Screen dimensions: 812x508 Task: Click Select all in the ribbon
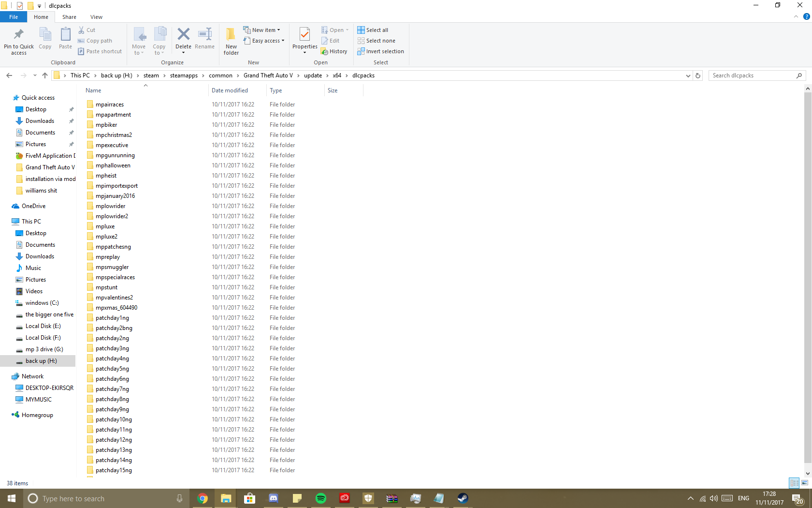[x=373, y=30]
